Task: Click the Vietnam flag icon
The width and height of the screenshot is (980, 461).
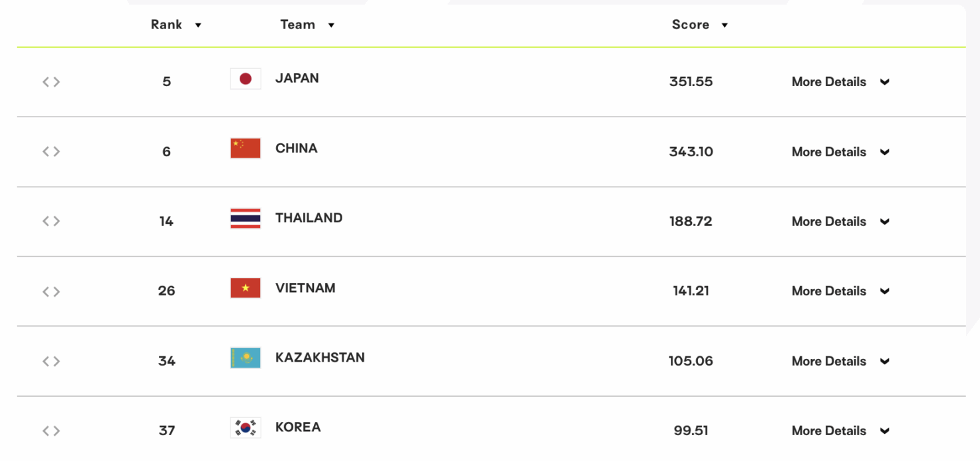Action: pos(245,288)
